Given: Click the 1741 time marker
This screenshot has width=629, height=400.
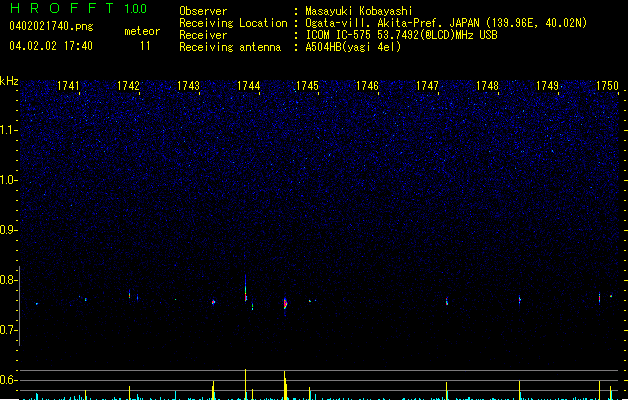Looking at the screenshot, I should (x=68, y=87).
